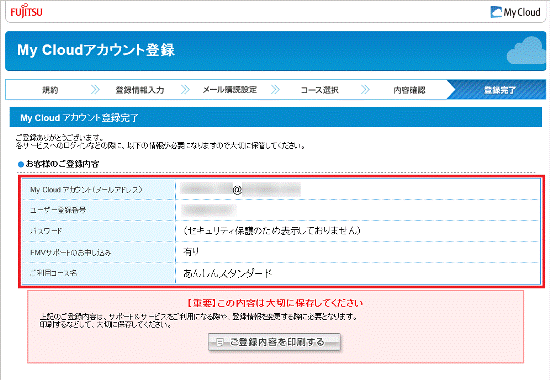Click the My Cloud logo in the header
This screenshot has width=550, height=380.
click(x=515, y=12)
